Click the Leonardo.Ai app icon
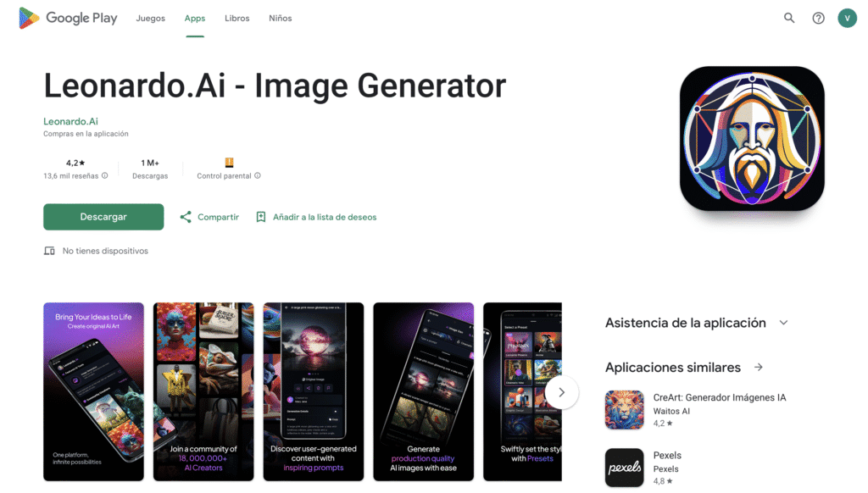Viewport: 868px width, 493px height. (752, 138)
